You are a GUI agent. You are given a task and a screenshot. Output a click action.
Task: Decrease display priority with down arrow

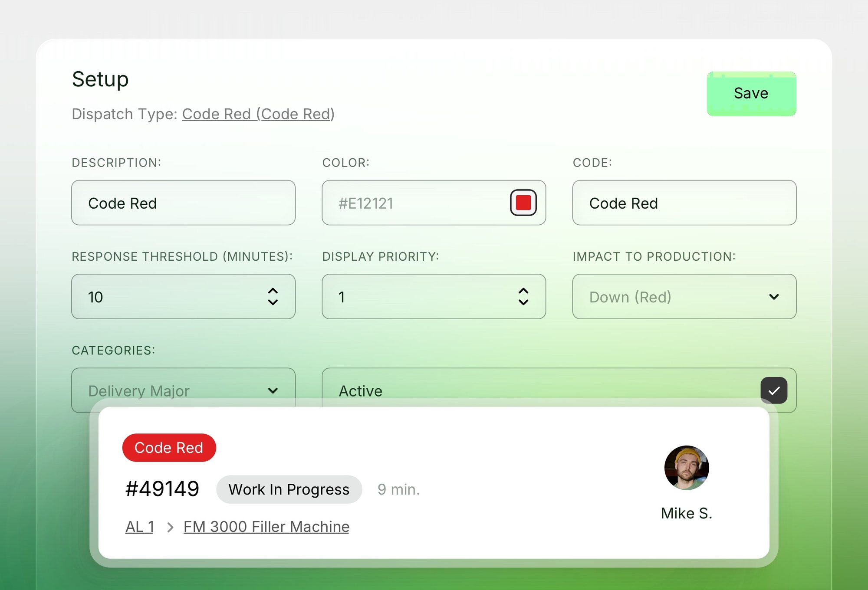click(x=523, y=302)
